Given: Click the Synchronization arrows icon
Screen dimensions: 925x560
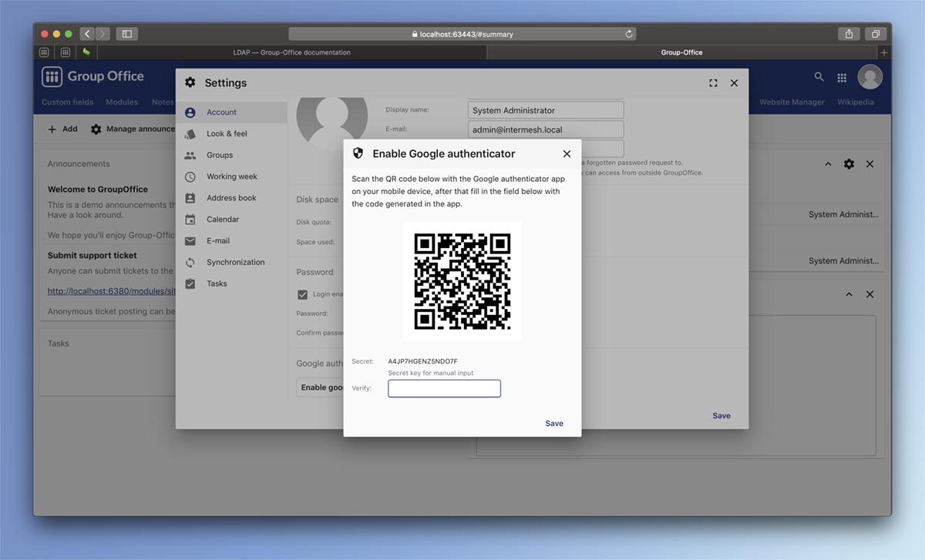Looking at the screenshot, I should (190, 263).
